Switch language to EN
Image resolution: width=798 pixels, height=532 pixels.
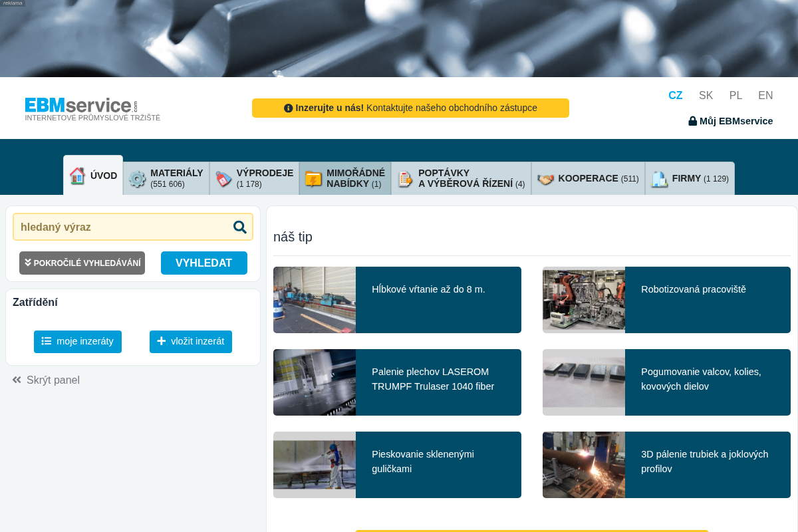765,95
